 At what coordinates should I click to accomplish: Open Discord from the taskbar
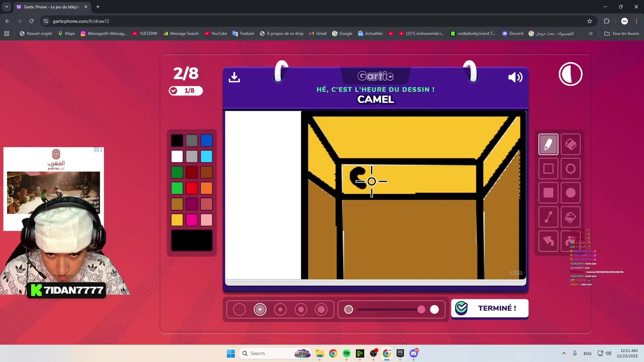(x=414, y=353)
